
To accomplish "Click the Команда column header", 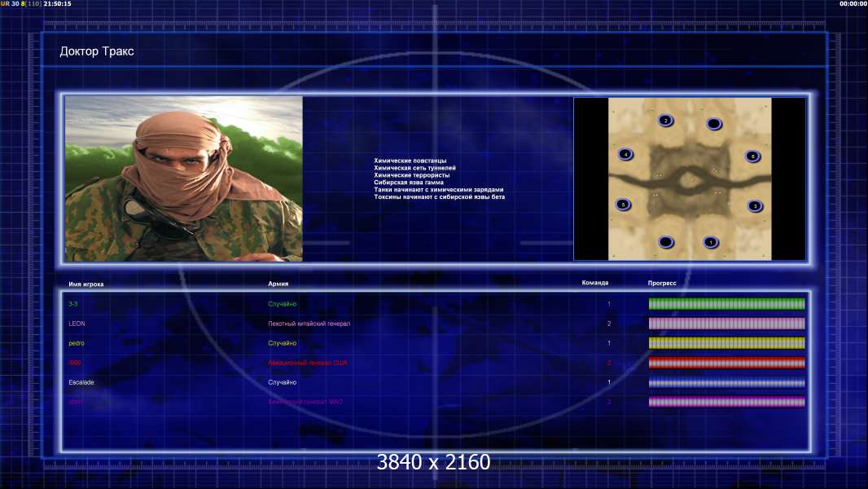I will pyautogui.click(x=595, y=283).
